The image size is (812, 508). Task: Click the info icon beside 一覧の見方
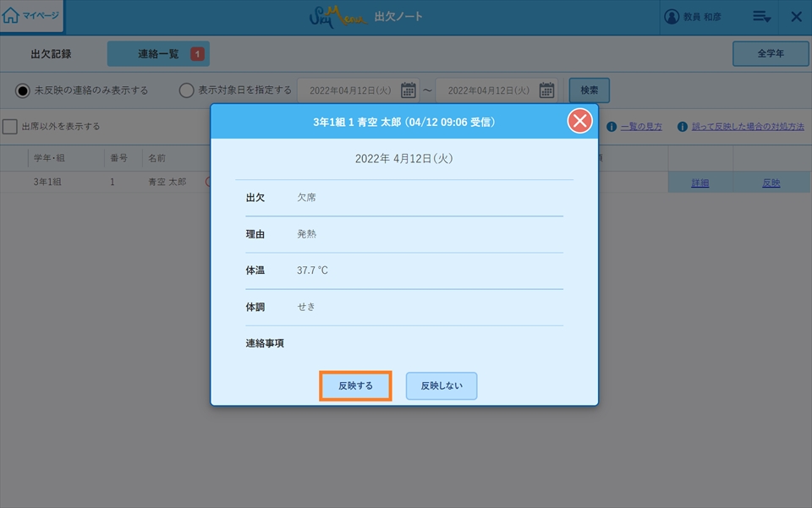pos(612,127)
